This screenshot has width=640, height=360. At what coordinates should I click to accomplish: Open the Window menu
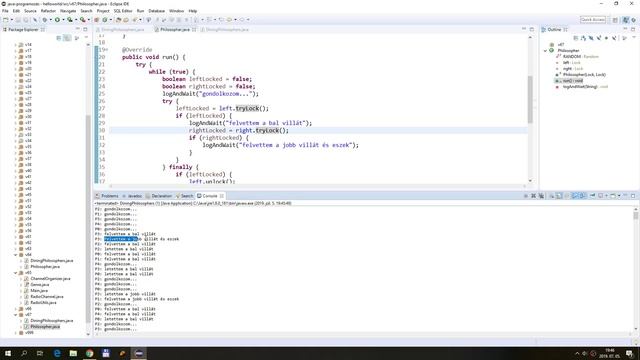(176, 11)
